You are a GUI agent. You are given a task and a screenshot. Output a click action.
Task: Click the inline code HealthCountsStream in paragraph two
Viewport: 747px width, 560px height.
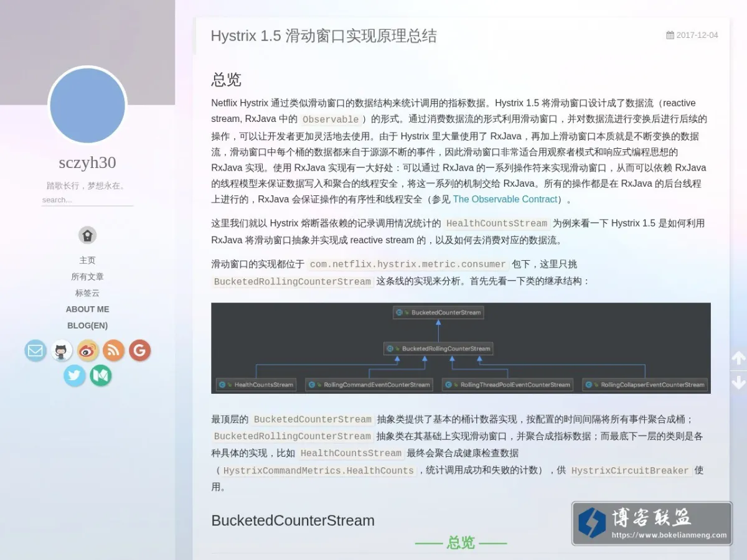497,223
